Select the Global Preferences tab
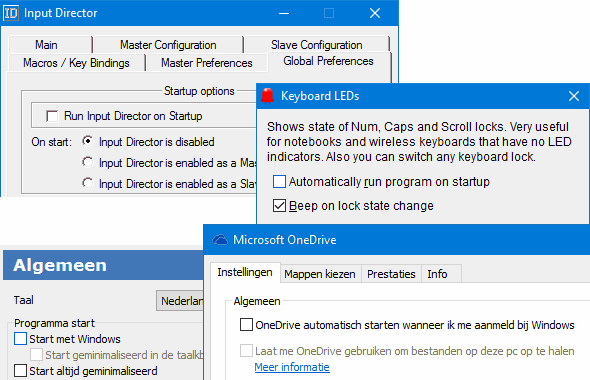The height and width of the screenshot is (380, 590). pos(328,61)
